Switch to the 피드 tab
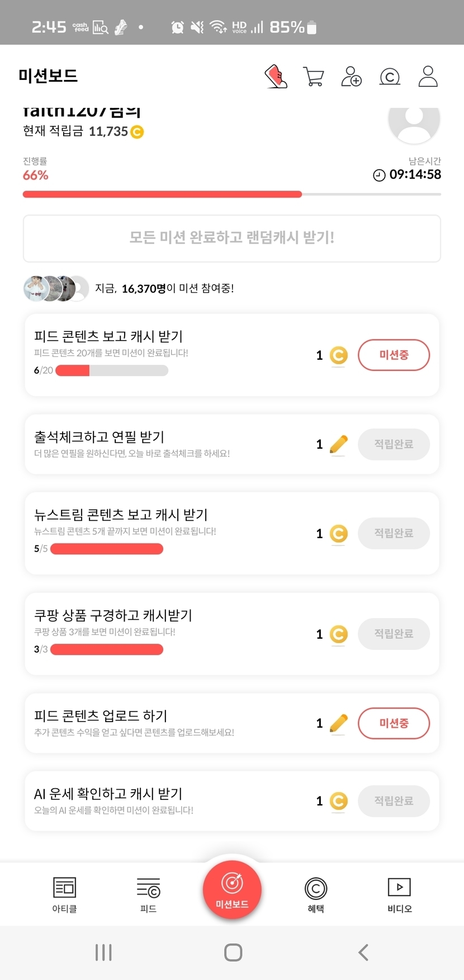This screenshot has width=464, height=980. [148, 894]
